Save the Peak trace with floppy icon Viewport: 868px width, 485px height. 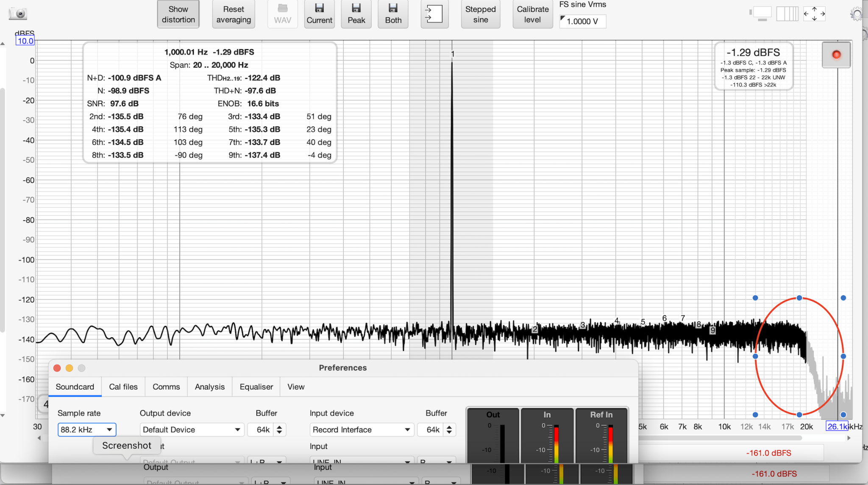356,14
